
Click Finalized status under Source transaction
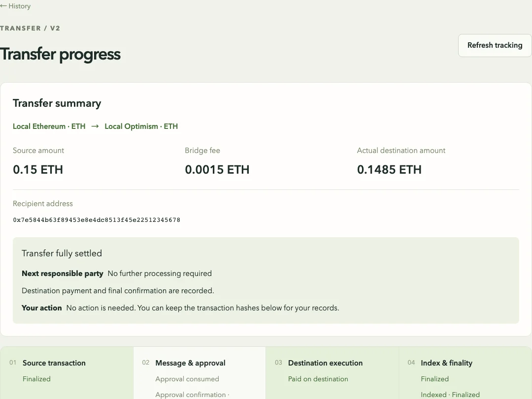point(36,379)
